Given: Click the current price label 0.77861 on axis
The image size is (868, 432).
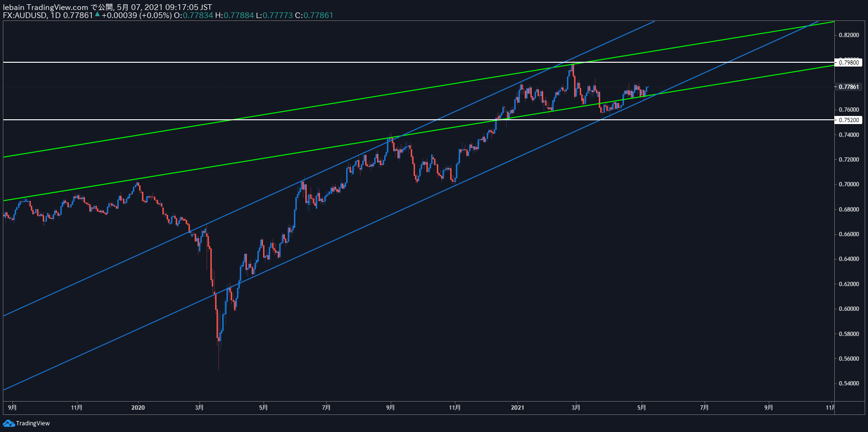Looking at the screenshot, I should tap(849, 87).
